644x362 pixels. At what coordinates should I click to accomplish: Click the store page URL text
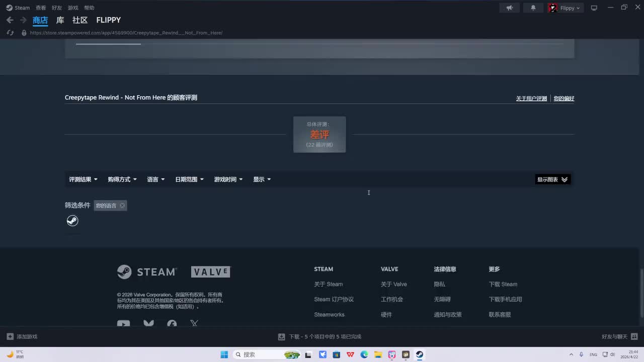click(126, 33)
